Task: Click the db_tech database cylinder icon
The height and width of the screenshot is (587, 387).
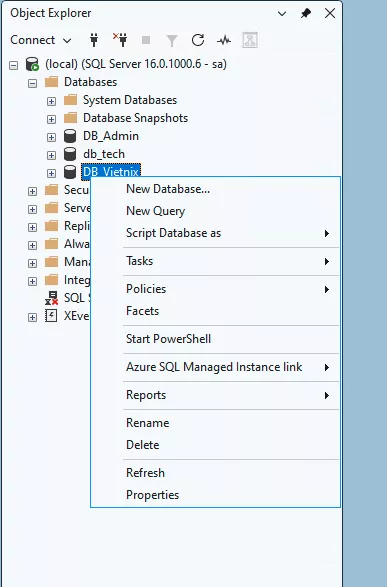Action: pos(70,154)
